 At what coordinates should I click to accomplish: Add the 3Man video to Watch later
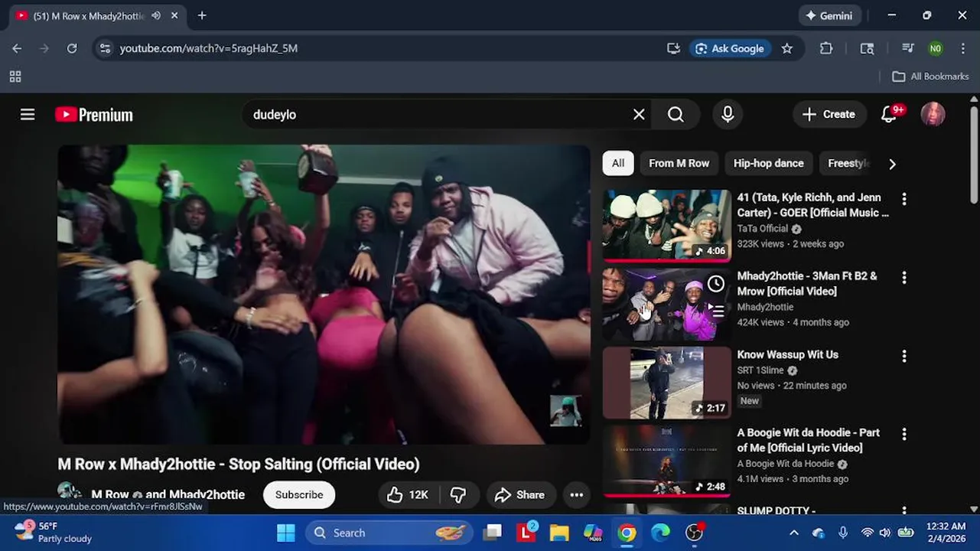[716, 284]
